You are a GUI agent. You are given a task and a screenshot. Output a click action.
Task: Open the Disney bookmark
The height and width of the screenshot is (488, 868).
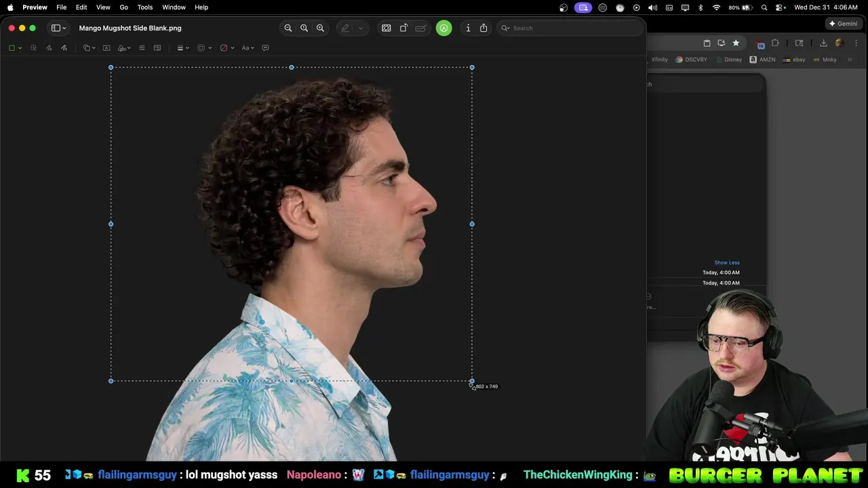(728, 60)
